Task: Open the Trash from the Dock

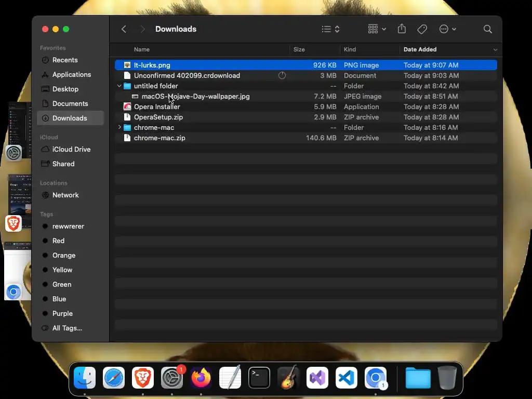Action: click(447, 378)
